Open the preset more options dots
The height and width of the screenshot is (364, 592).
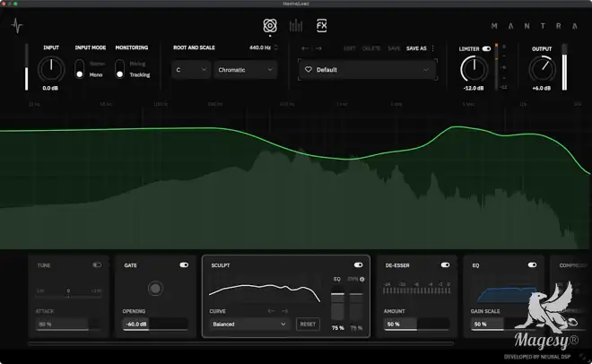coord(432,48)
